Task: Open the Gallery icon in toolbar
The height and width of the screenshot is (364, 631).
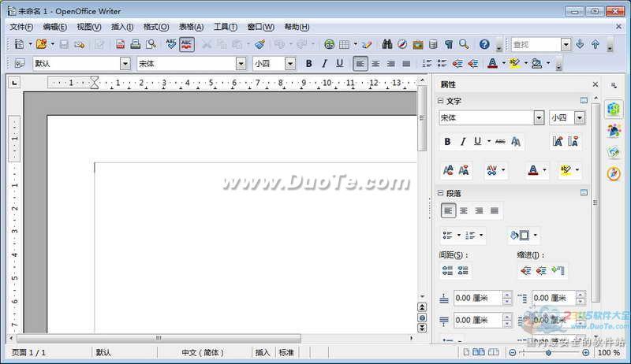Action: tap(418, 44)
